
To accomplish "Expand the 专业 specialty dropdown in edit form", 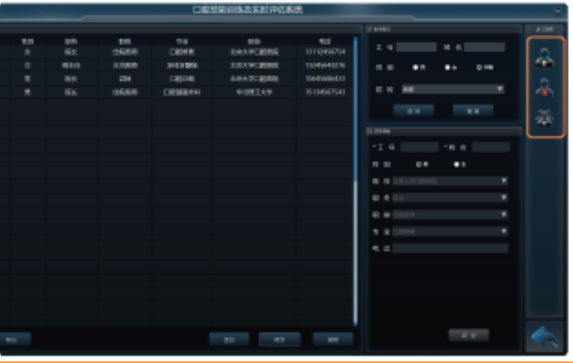I will point(450,231).
